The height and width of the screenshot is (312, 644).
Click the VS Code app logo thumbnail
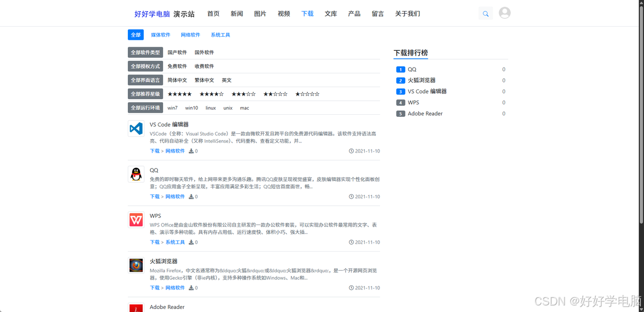tap(136, 128)
